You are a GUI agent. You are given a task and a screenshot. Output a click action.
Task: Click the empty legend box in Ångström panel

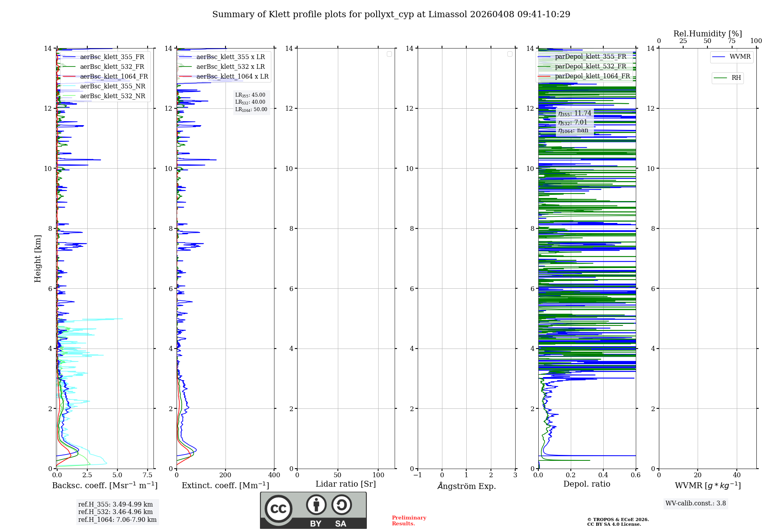[x=510, y=54]
